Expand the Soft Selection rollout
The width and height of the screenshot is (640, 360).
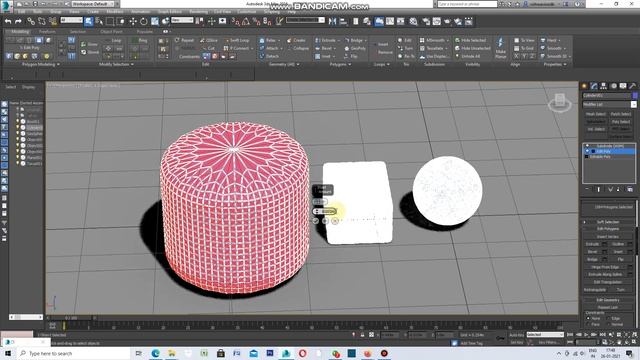pyautogui.click(x=608, y=222)
